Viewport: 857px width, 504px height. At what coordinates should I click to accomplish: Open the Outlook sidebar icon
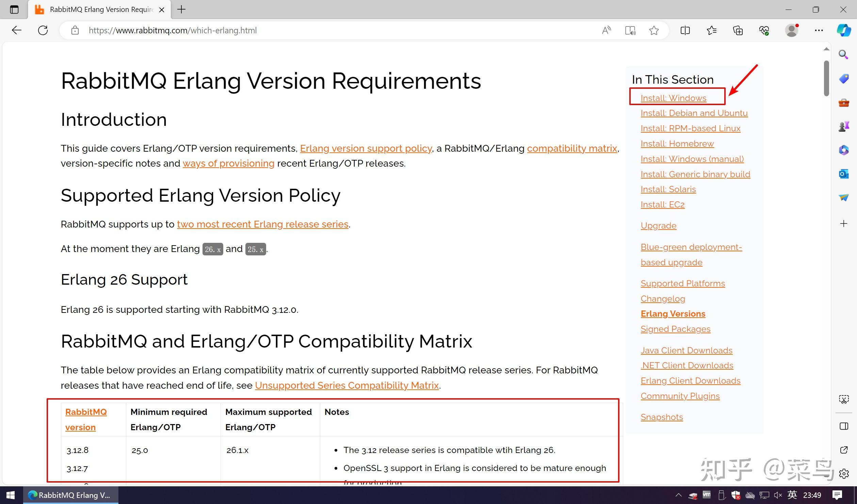click(x=843, y=174)
